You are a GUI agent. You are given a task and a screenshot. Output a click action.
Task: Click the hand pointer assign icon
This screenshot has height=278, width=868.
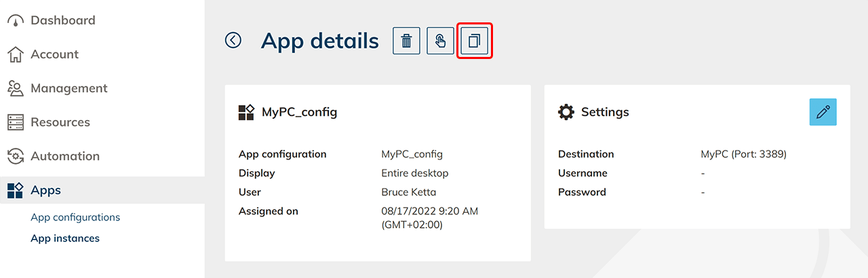pyautogui.click(x=440, y=41)
